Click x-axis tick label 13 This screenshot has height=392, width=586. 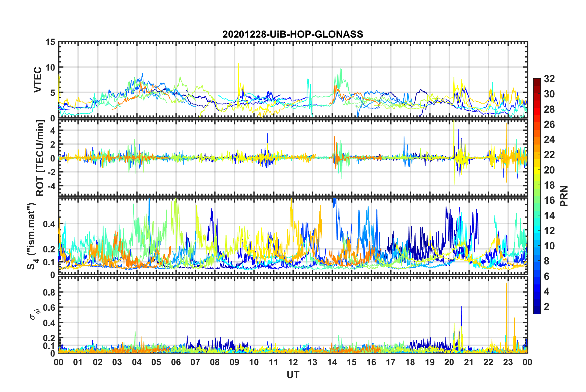pyautogui.click(x=312, y=362)
